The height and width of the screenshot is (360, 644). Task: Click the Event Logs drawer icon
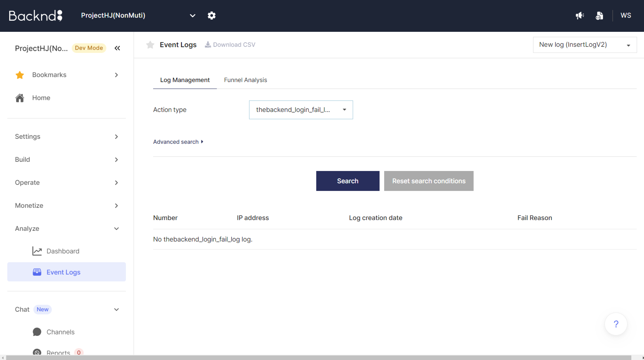coord(37,272)
